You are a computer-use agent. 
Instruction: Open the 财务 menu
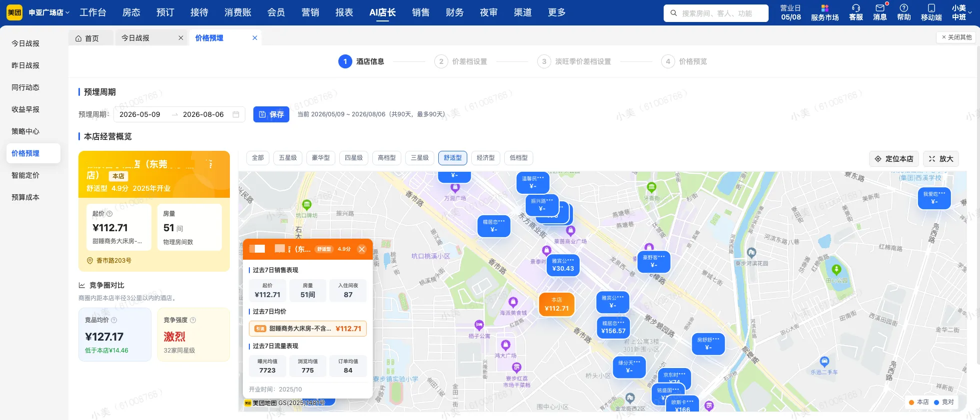pyautogui.click(x=455, y=12)
